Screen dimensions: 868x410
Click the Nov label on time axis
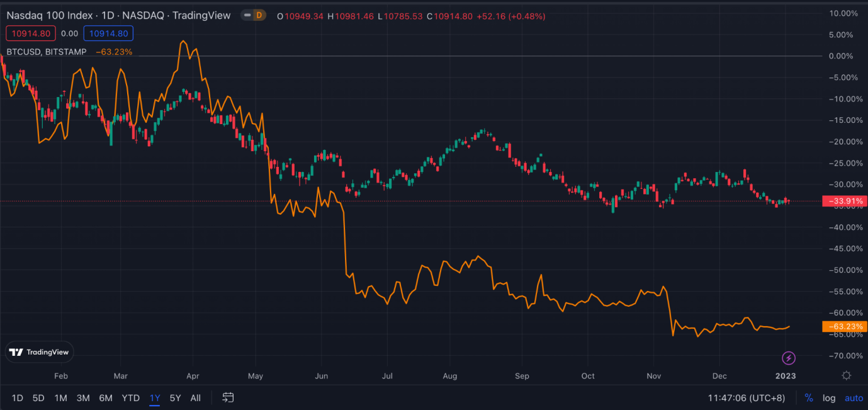pos(653,376)
